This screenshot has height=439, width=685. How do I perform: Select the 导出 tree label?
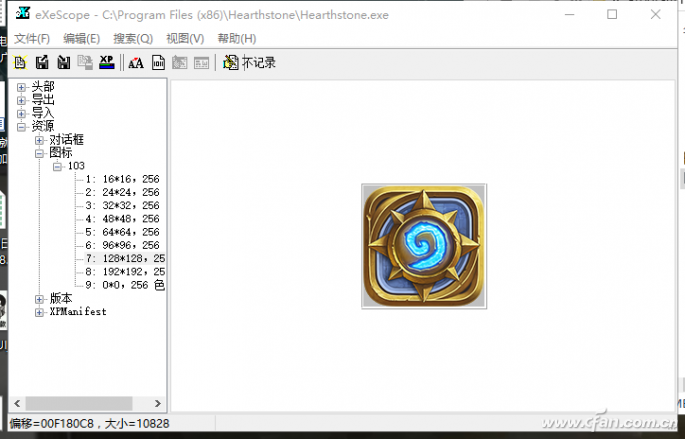point(43,100)
